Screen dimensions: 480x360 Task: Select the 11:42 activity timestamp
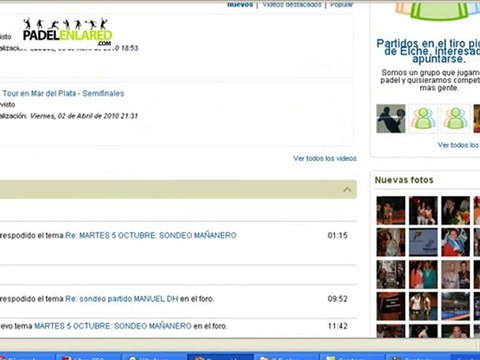[337, 326]
